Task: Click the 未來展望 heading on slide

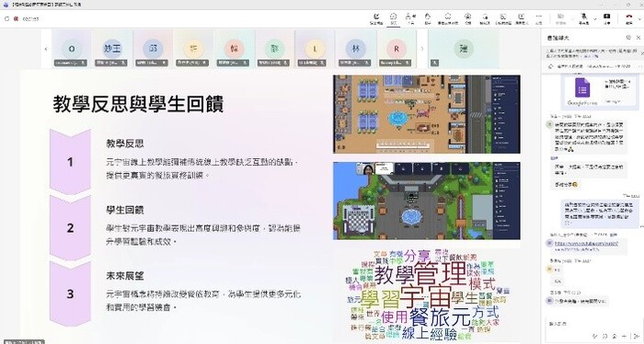Action: [125, 275]
